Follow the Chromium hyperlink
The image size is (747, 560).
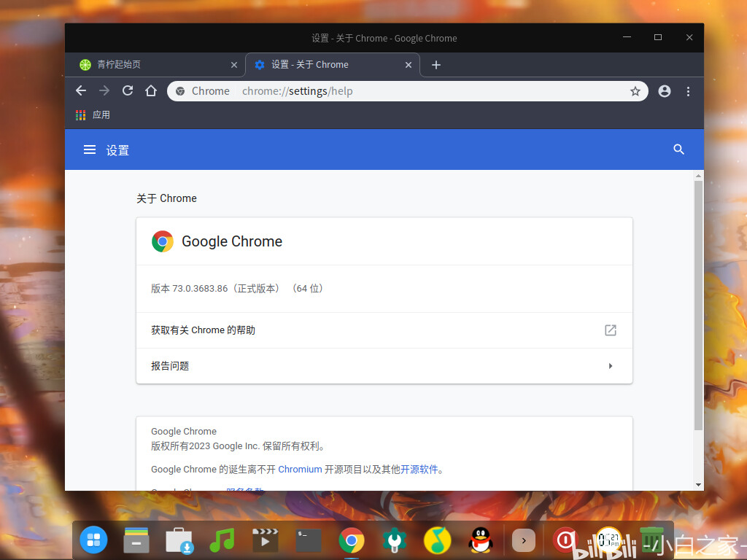(300, 470)
